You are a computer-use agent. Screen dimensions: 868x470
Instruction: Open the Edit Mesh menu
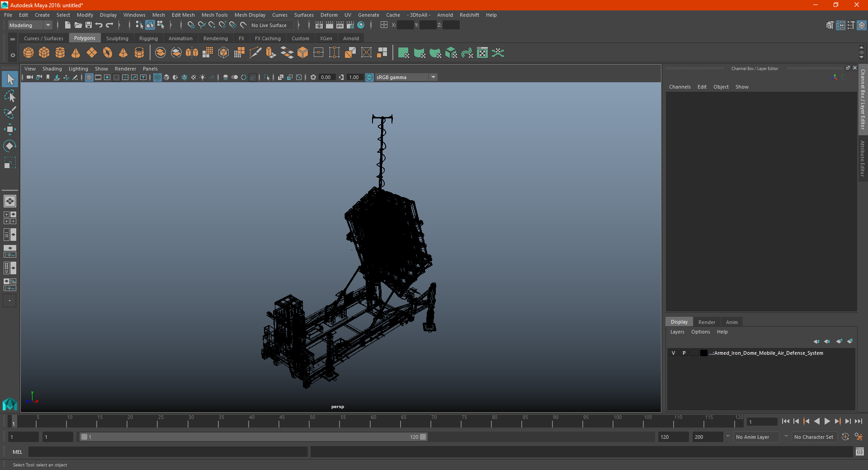183,15
